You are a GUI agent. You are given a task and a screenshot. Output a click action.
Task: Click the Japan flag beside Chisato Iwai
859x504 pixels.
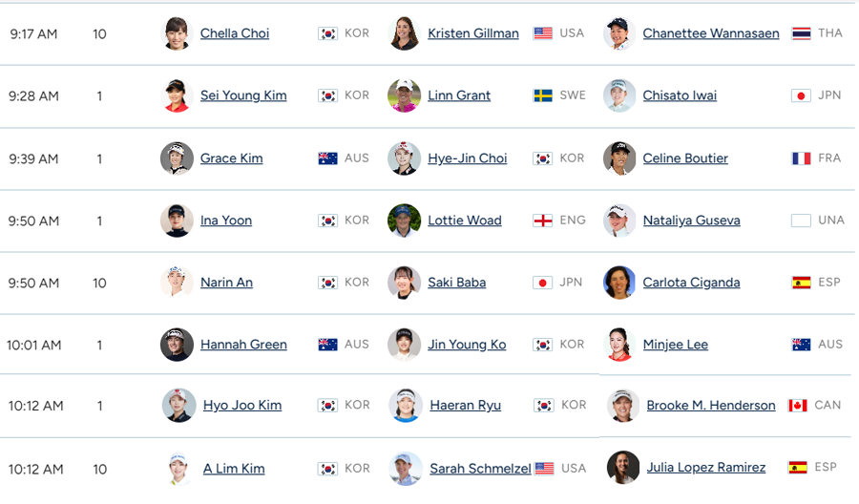pyautogui.click(x=801, y=95)
